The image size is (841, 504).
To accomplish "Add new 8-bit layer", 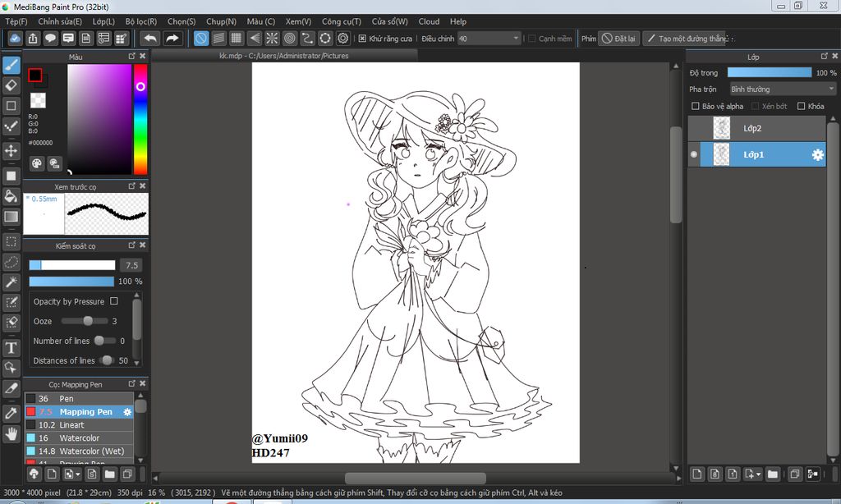I will [715, 474].
